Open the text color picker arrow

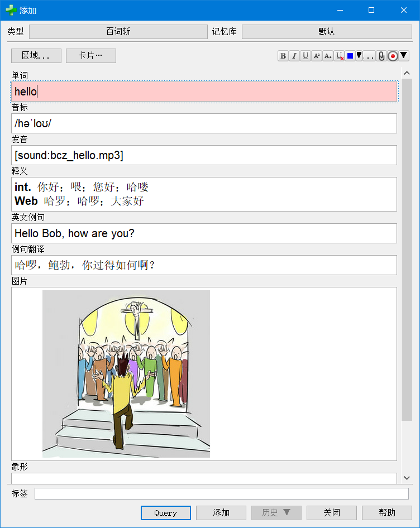pos(359,55)
